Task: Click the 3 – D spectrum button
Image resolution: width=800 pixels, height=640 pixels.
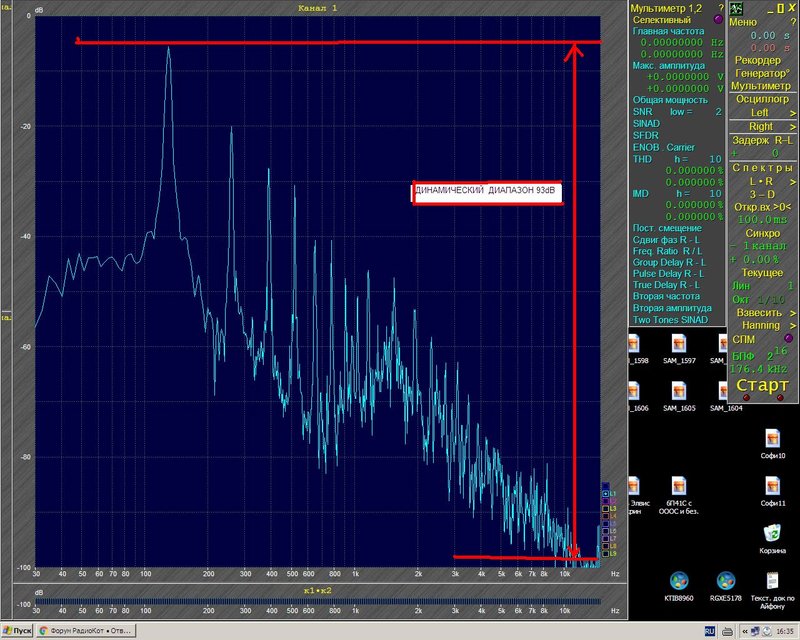Action: pos(762,194)
